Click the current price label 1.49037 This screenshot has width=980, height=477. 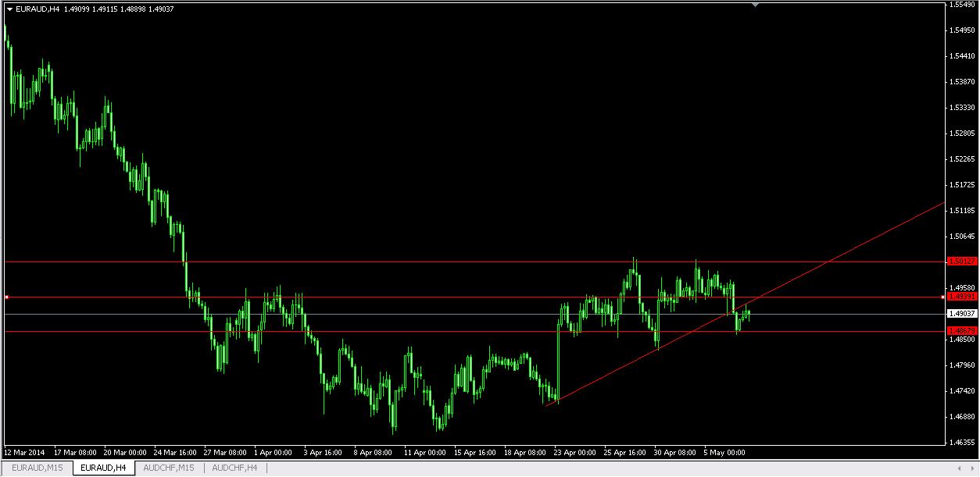tap(962, 313)
